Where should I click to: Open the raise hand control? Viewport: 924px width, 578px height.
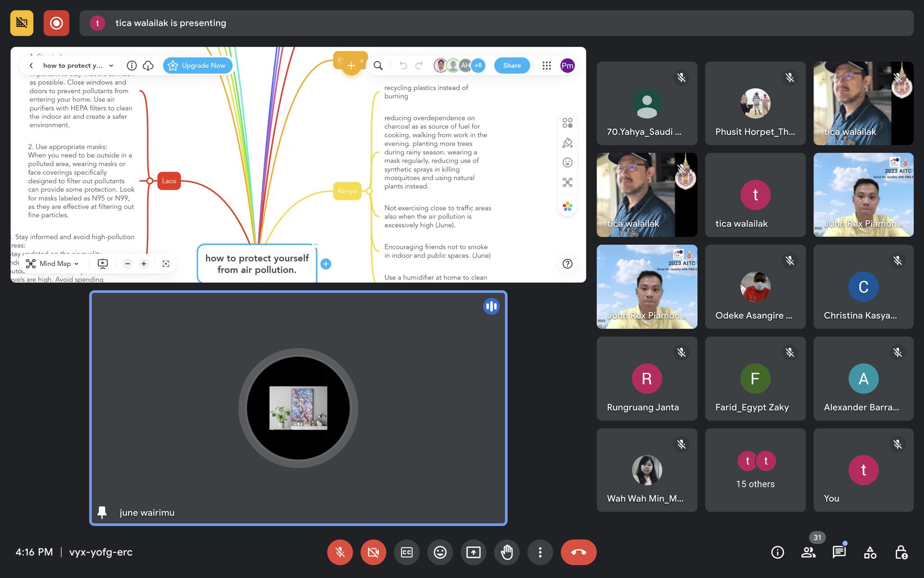(x=507, y=552)
